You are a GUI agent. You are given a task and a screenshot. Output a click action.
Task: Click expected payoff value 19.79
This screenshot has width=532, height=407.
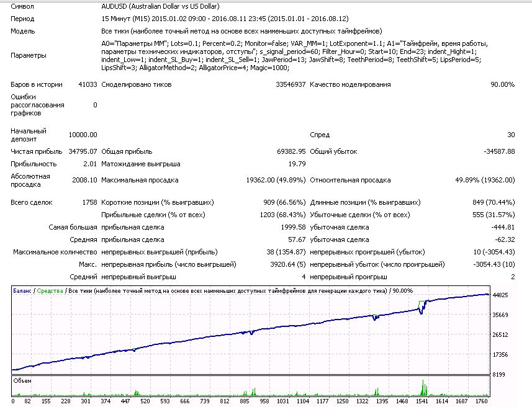coord(297,164)
